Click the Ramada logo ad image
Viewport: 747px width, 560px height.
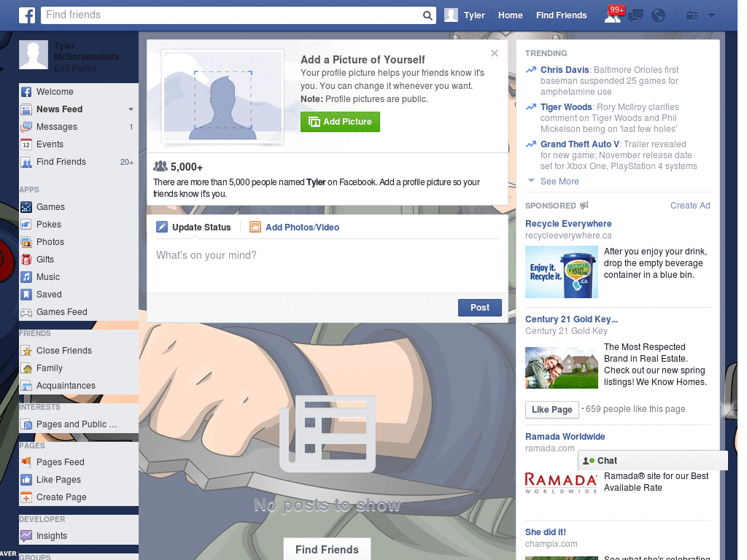[x=561, y=483]
